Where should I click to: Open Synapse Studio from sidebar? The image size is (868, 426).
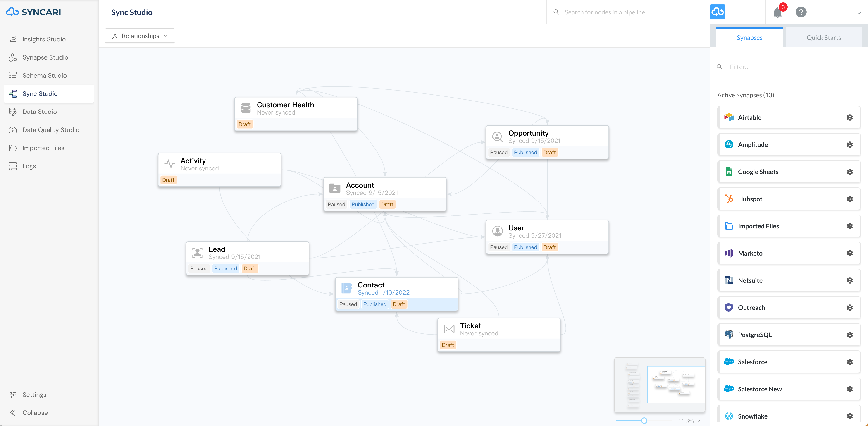click(48, 58)
